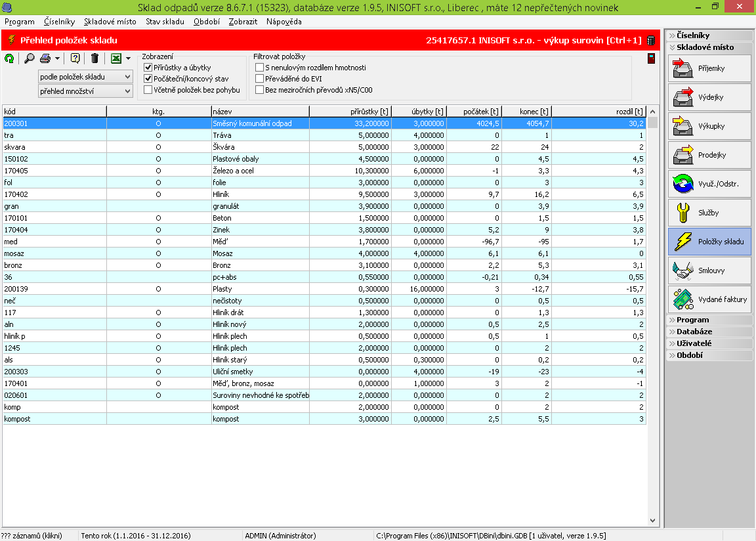The image size is (756, 541).
Task: Open the Zobrazit menu
Action: click(243, 22)
